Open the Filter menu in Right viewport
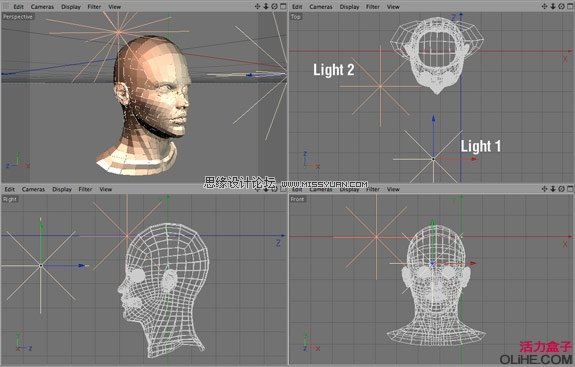Image resolution: width=575 pixels, height=367 pixels. (x=85, y=189)
